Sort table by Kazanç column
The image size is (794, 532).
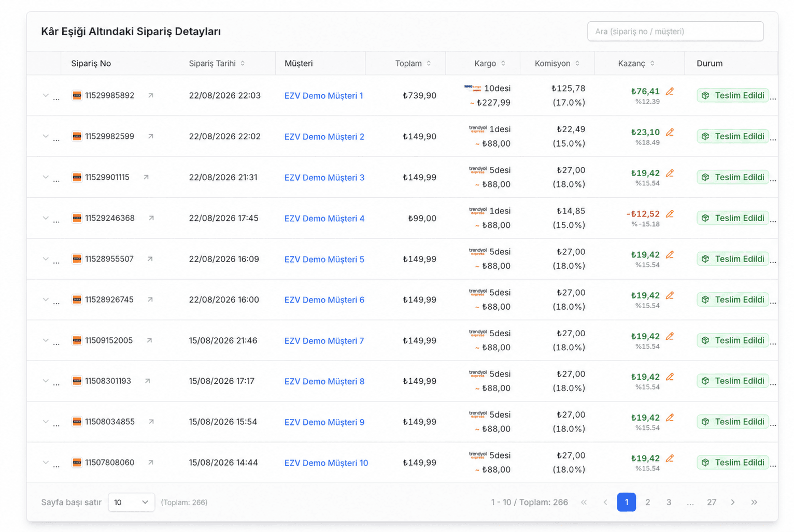[x=652, y=63]
